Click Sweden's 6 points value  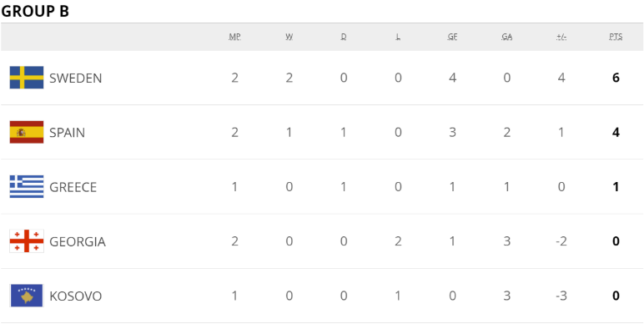pyautogui.click(x=616, y=78)
